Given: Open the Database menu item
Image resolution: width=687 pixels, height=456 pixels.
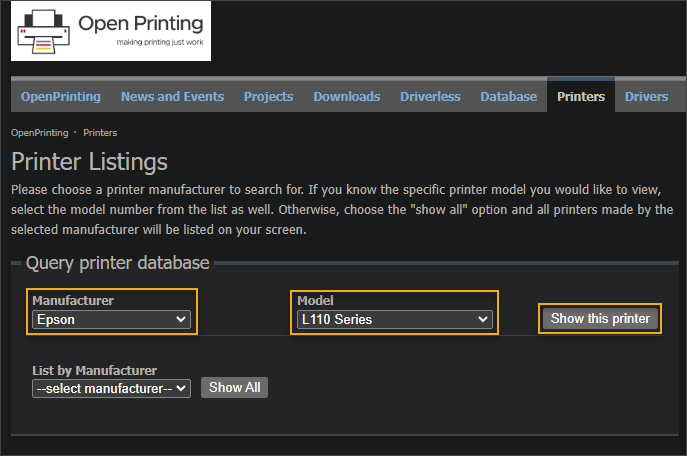Looking at the screenshot, I should (x=508, y=96).
